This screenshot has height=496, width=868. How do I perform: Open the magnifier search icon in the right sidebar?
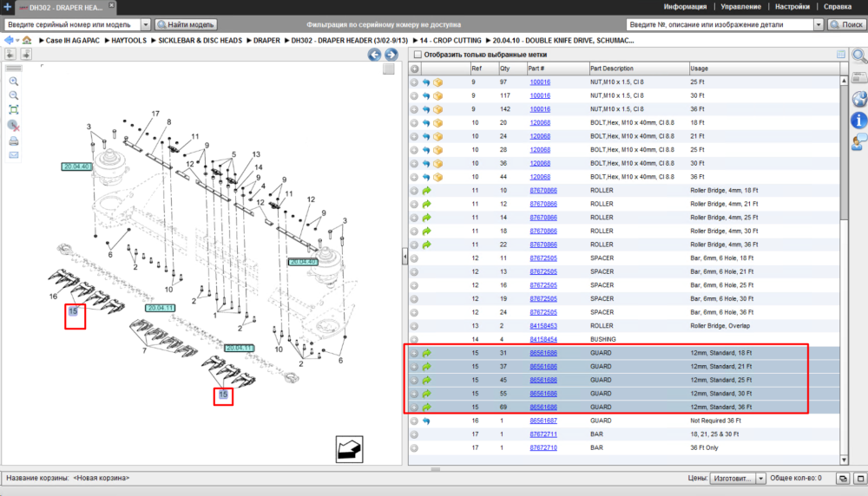[859, 55]
